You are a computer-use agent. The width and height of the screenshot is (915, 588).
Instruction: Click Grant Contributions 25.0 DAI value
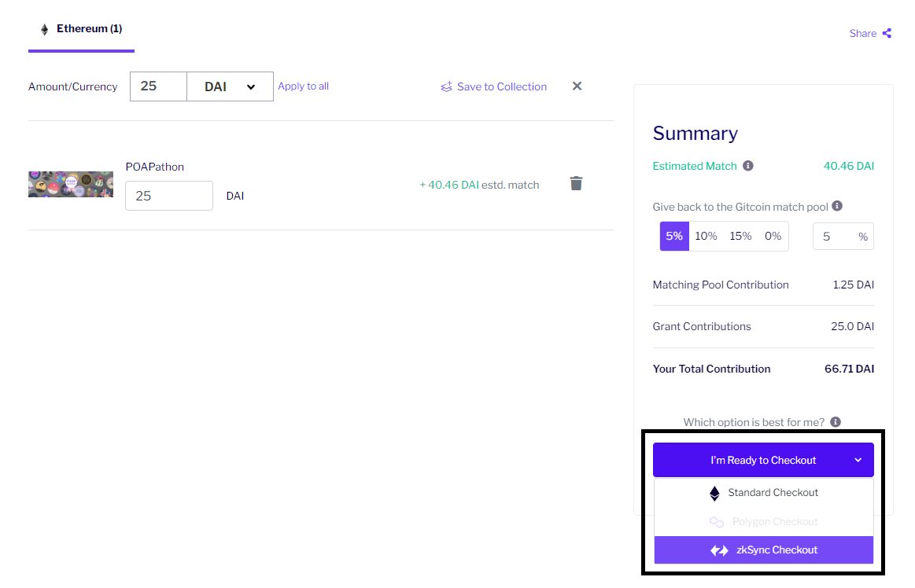click(x=853, y=326)
